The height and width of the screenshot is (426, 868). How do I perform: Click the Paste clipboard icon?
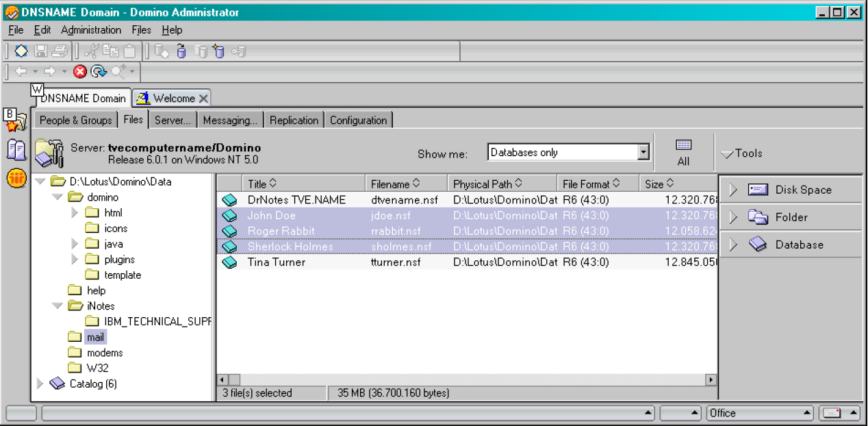(x=129, y=51)
